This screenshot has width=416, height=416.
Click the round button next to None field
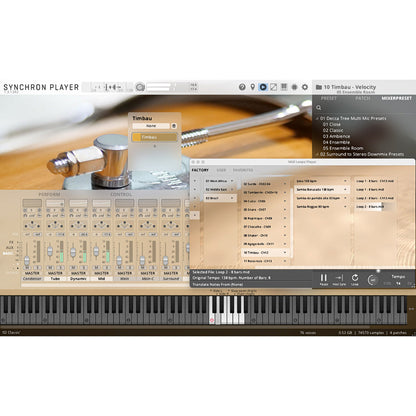tap(174, 126)
